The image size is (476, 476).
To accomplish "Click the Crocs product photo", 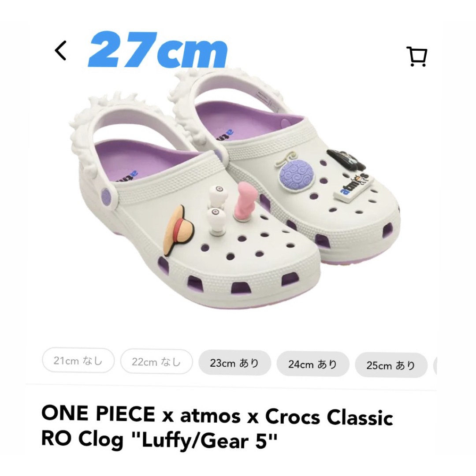I will [x=234, y=188].
